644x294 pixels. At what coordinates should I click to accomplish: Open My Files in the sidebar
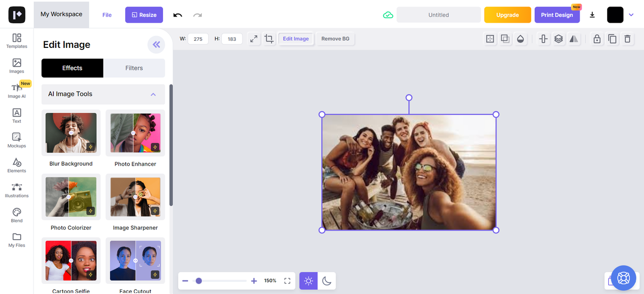[17, 240]
